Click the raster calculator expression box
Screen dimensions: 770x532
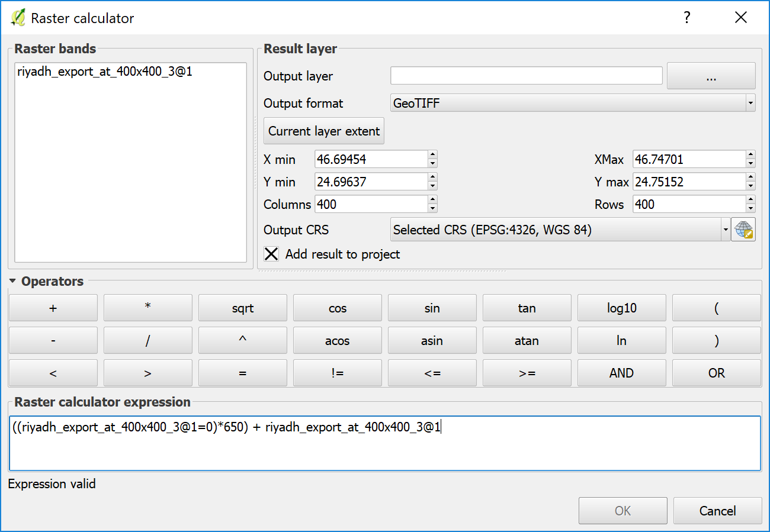385,441
